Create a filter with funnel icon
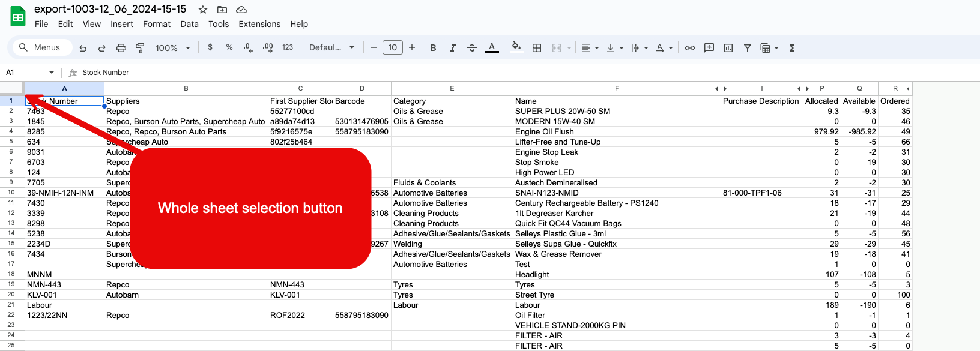 (x=748, y=48)
